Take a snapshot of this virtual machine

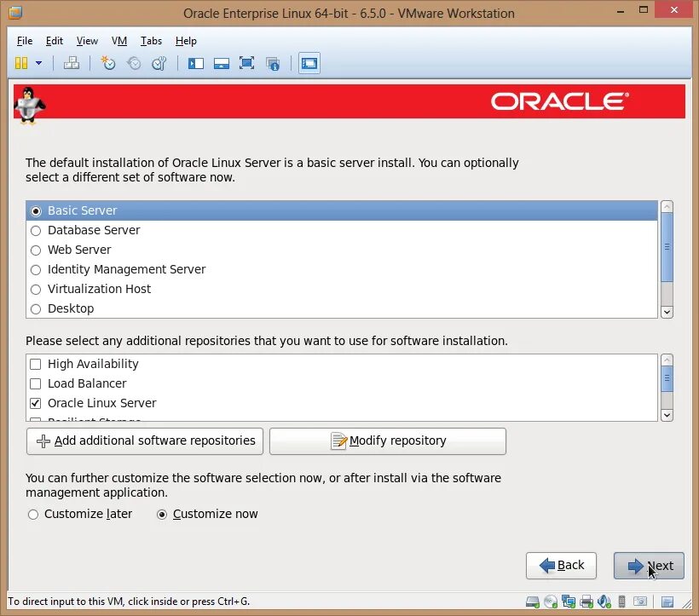tap(108, 63)
